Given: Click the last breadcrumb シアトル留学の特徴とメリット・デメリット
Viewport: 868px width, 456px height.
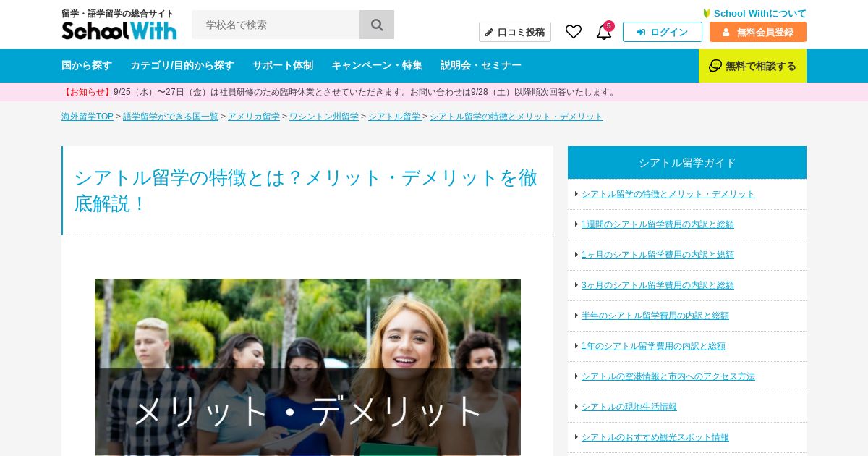Looking at the screenshot, I should click(516, 117).
